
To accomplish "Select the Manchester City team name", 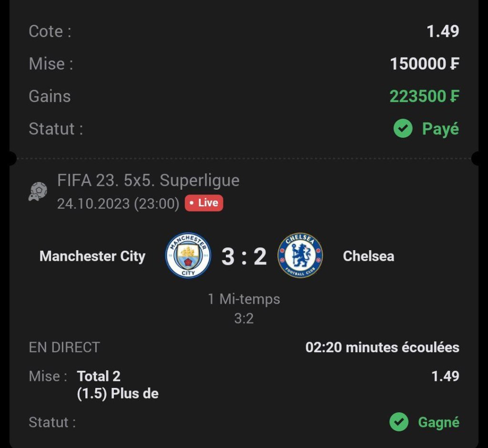I will click(x=92, y=256).
